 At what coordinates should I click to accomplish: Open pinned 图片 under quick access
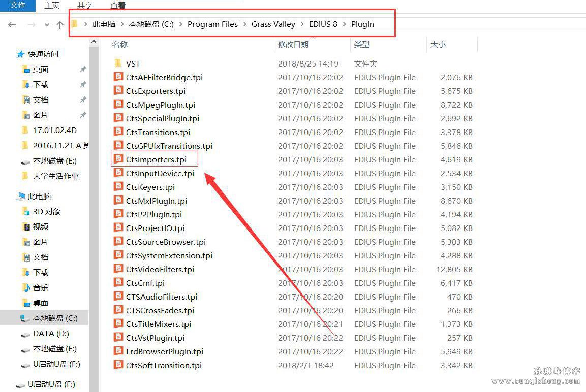click(40, 115)
